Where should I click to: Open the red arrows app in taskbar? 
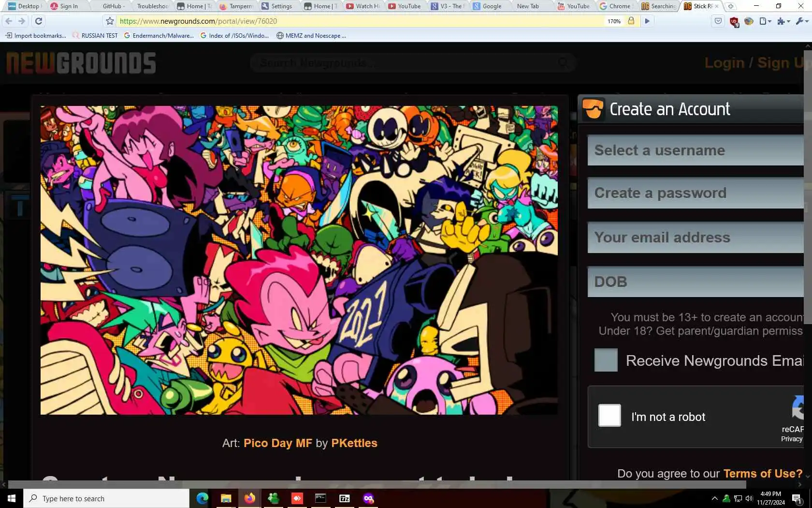297,498
